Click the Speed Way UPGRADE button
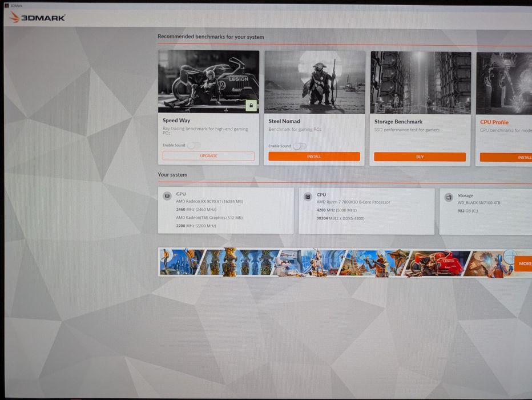Viewport: 532px width, 400px height. (x=208, y=156)
